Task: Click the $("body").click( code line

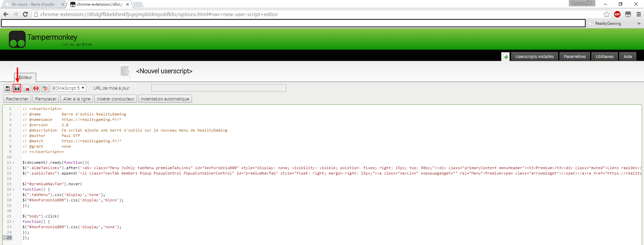Action: tap(41, 216)
